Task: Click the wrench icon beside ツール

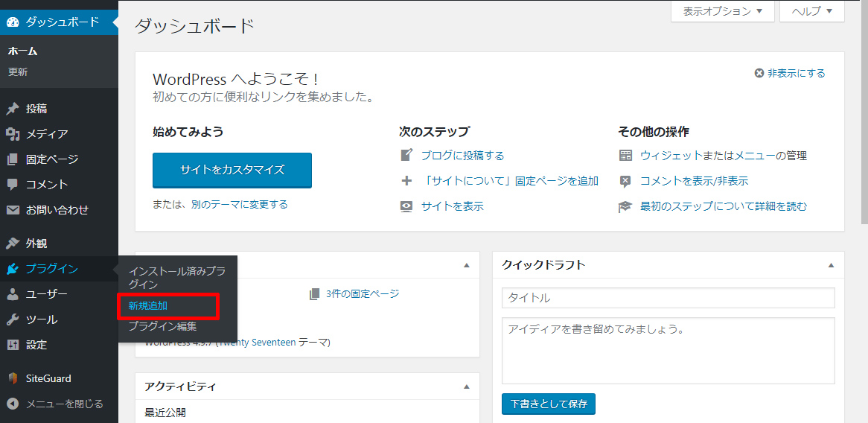Action: 13,319
